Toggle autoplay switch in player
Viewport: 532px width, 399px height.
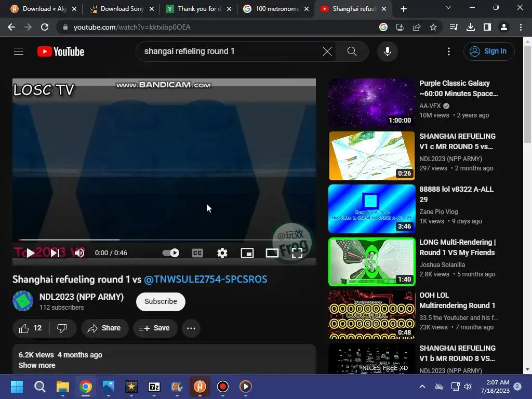(x=170, y=253)
